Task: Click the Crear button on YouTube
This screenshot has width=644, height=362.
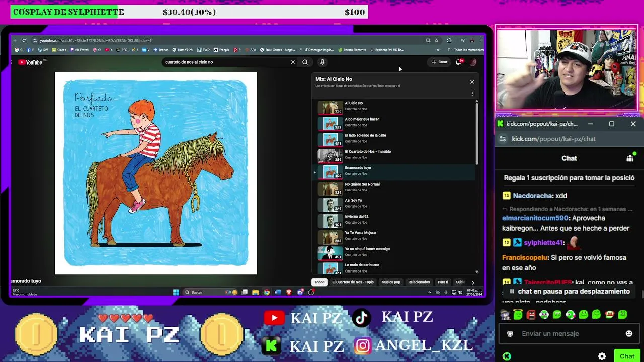Action: coord(439,62)
